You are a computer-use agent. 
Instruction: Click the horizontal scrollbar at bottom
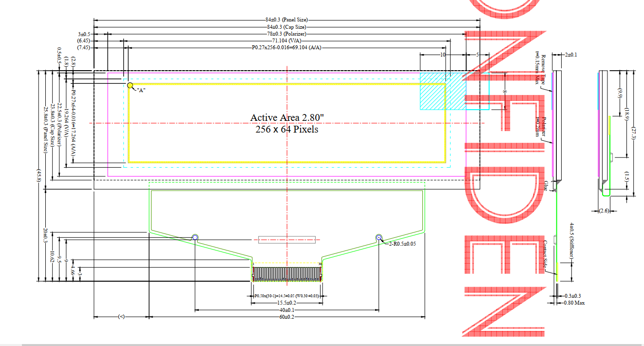tap(322, 344)
